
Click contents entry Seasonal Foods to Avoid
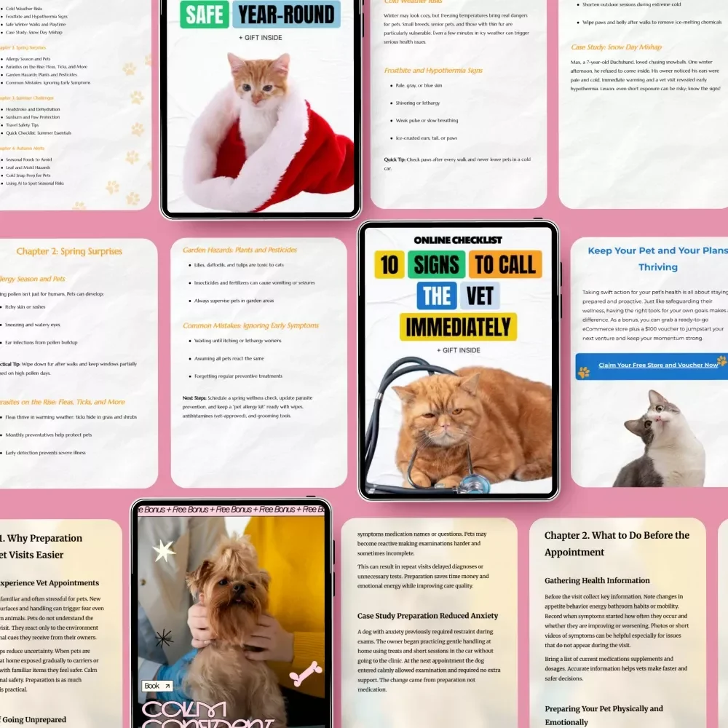tap(29, 159)
